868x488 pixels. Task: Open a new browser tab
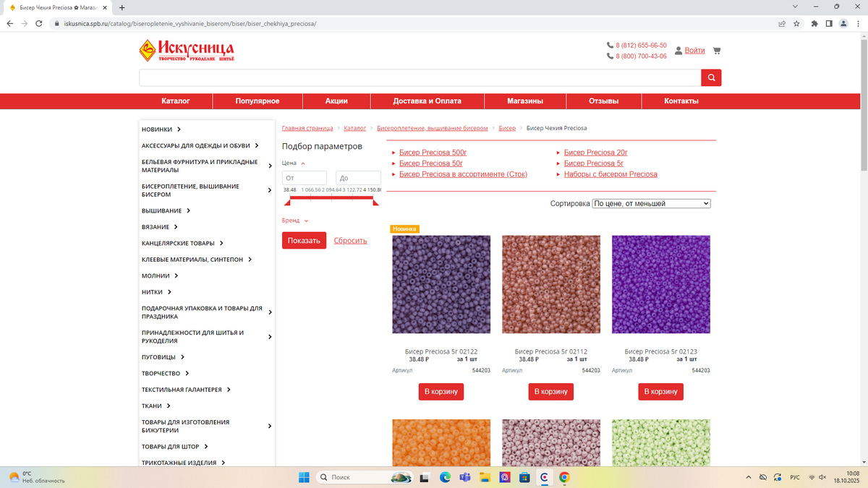(122, 7)
